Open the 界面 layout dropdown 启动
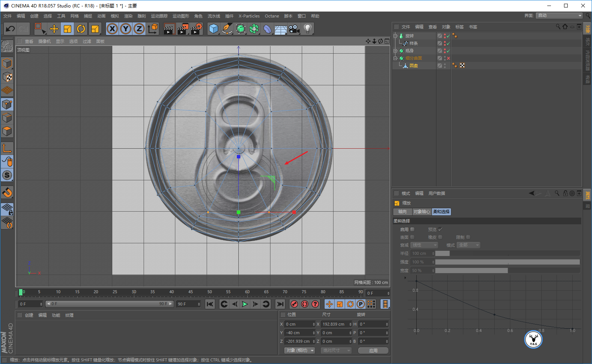Screen dimensions: 592x364 (559, 16)
